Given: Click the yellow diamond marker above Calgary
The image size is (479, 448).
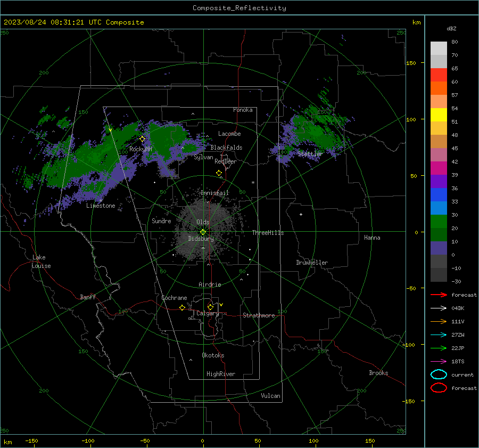Looking at the screenshot, I should tap(210, 307).
